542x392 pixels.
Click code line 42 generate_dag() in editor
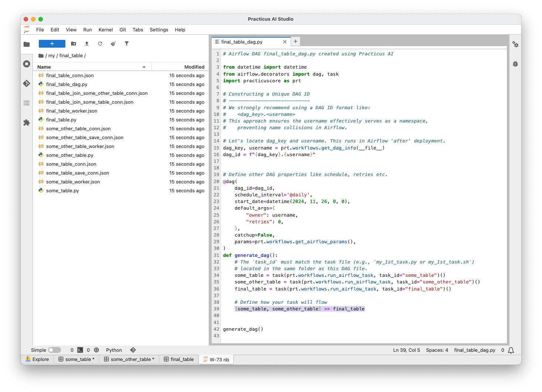click(243, 329)
